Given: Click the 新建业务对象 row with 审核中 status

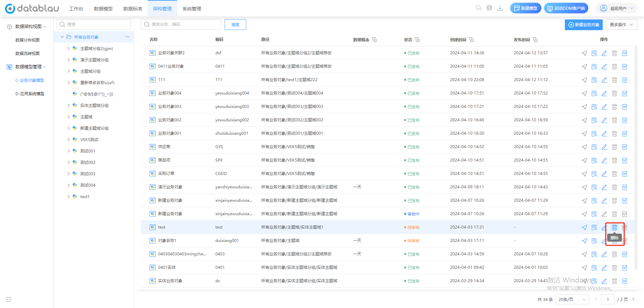Looking at the screenshot, I should [387, 214].
